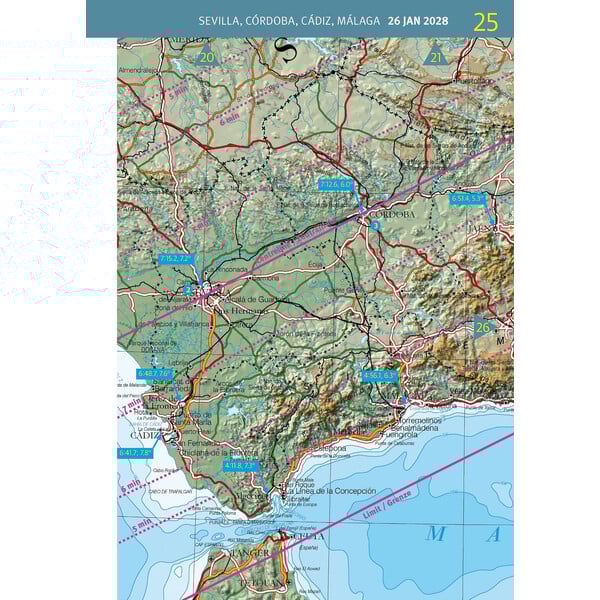Click the TANGER city label
Image resolution: width=600 pixels, height=600 pixels.
pyautogui.click(x=251, y=553)
